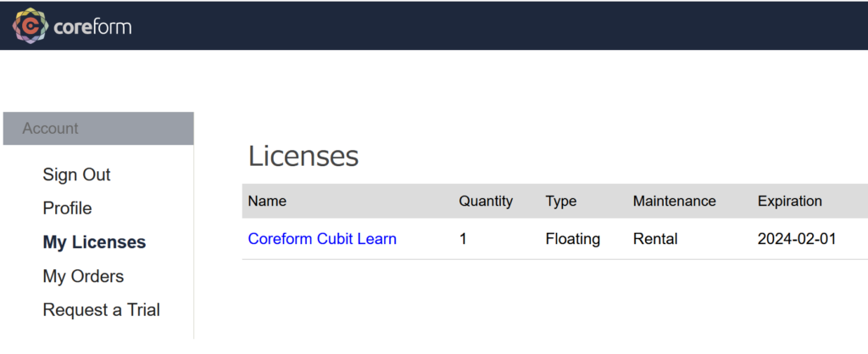Click the Expiration column header
The height and width of the screenshot is (354, 868).
789,202
